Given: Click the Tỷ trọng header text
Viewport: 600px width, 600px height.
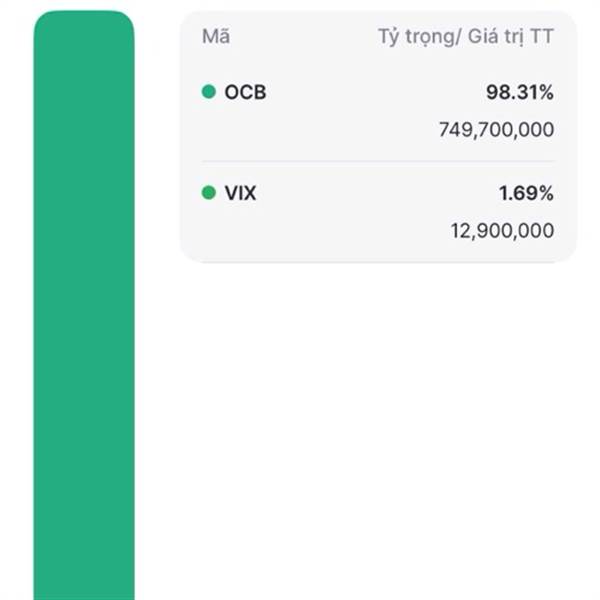Looking at the screenshot, I should pos(416,37).
